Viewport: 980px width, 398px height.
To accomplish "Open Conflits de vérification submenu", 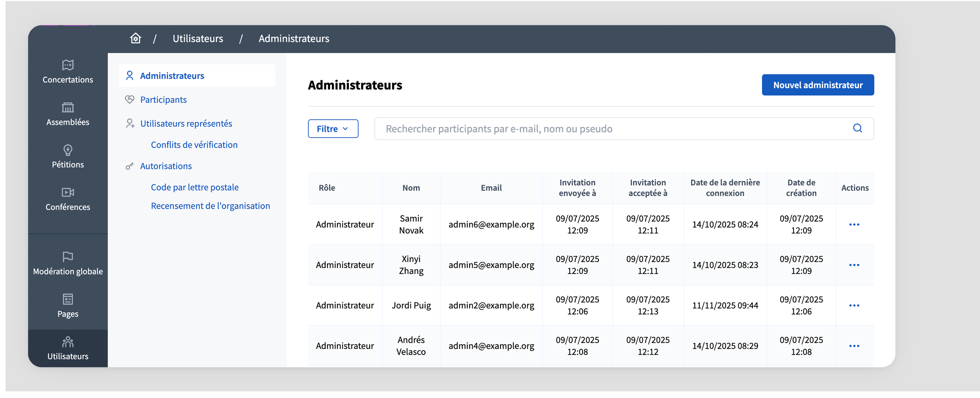I will [x=194, y=145].
